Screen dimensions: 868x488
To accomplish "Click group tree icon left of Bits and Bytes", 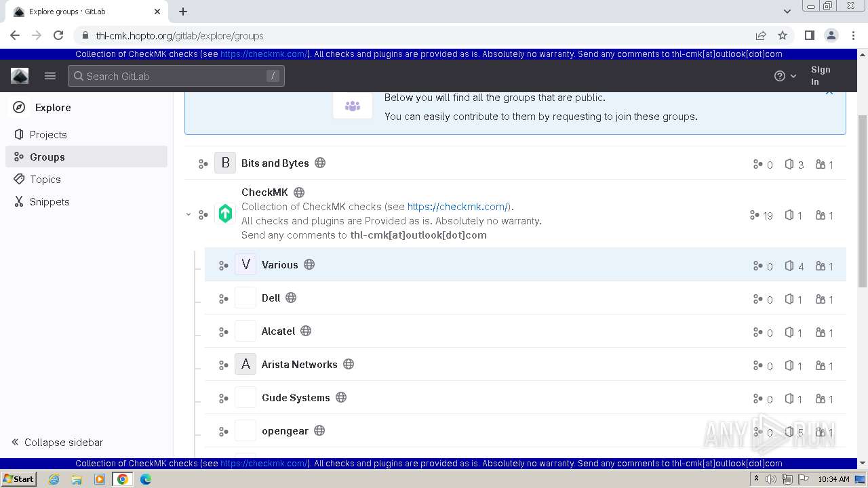I will tap(203, 164).
